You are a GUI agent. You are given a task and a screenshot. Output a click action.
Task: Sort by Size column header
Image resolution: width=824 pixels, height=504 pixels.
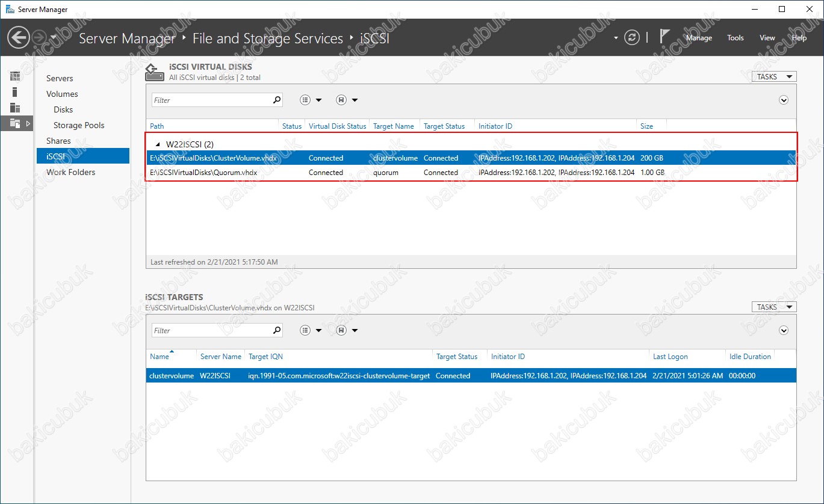(x=646, y=126)
